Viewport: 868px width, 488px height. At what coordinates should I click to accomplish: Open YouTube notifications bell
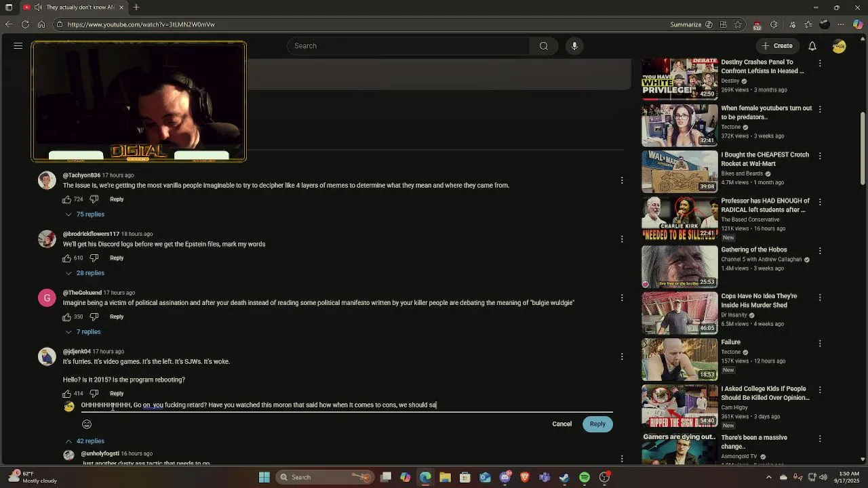(x=812, y=46)
